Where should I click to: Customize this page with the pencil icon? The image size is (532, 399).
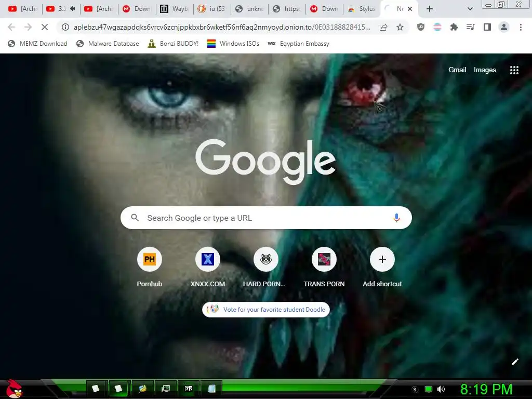tap(515, 362)
